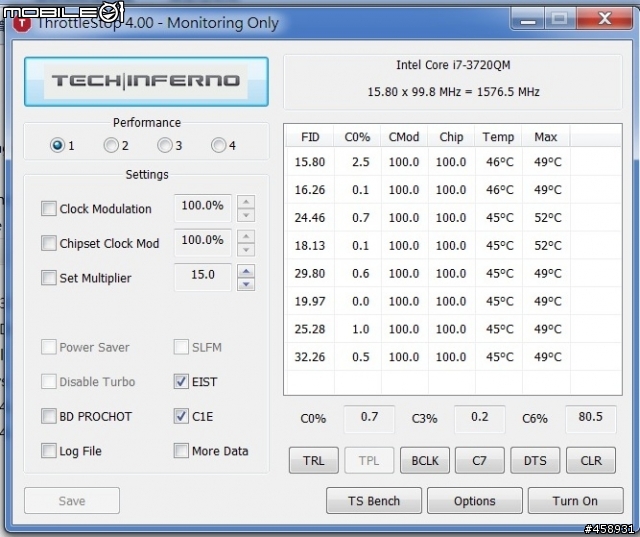Enable the Log File checkbox
This screenshot has height=537, width=640.
[x=49, y=451]
